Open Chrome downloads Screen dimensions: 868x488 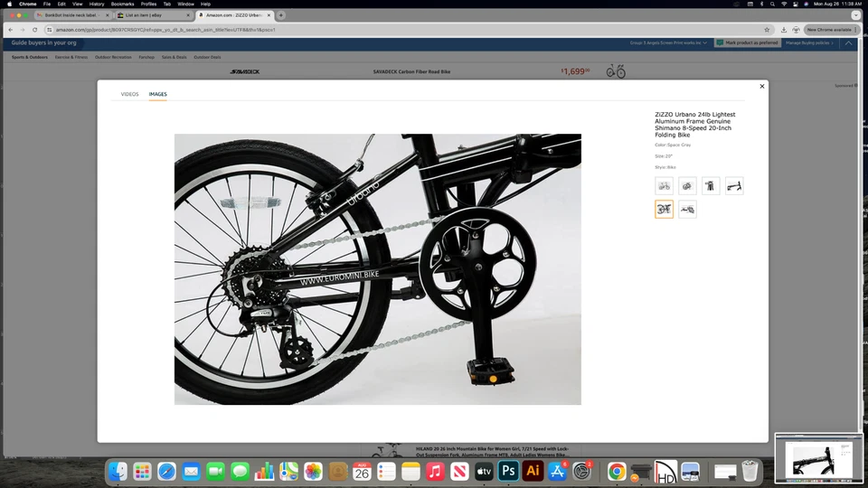[783, 30]
